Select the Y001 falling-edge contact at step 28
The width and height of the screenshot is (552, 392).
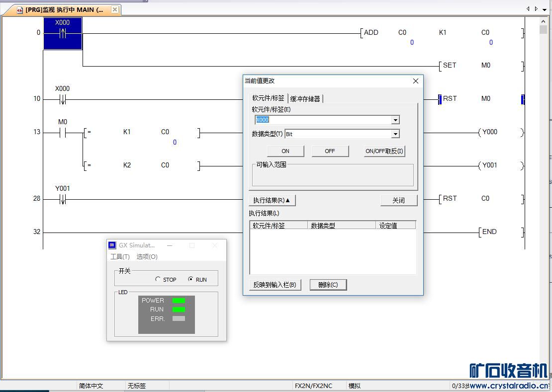pyautogui.click(x=63, y=200)
